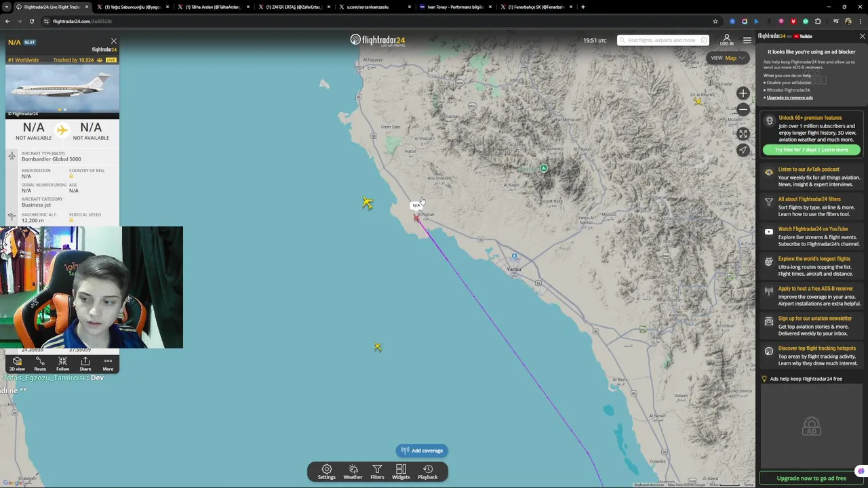The height and width of the screenshot is (488, 868).
Task: Open More options for flight
Action: [108, 364]
